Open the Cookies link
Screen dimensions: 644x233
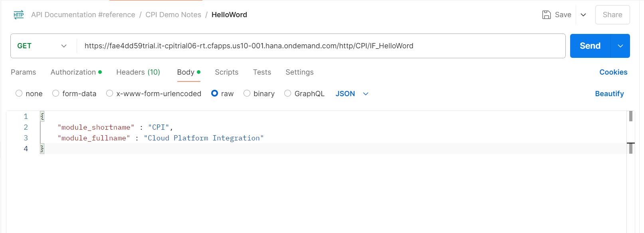click(613, 72)
